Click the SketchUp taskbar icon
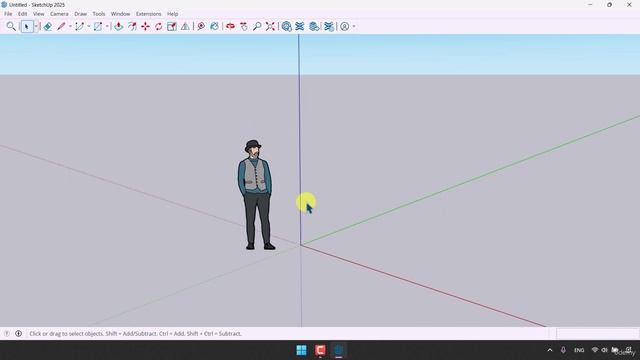 pyautogui.click(x=339, y=350)
